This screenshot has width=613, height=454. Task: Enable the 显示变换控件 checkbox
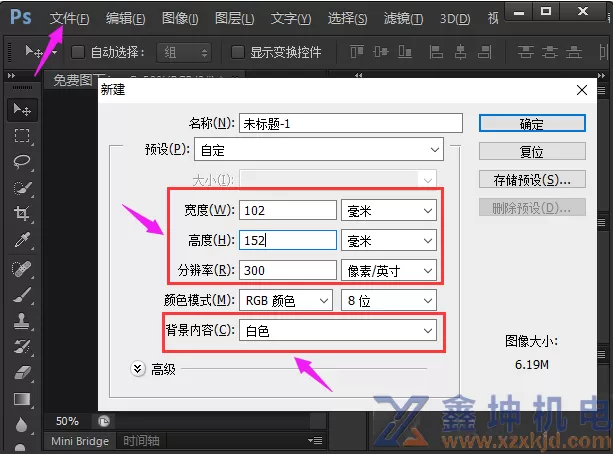coord(238,52)
